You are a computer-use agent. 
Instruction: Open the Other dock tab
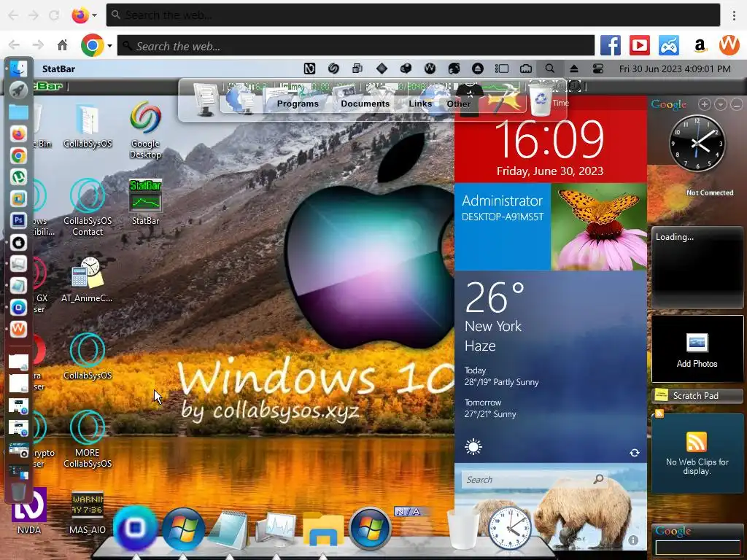tap(458, 104)
